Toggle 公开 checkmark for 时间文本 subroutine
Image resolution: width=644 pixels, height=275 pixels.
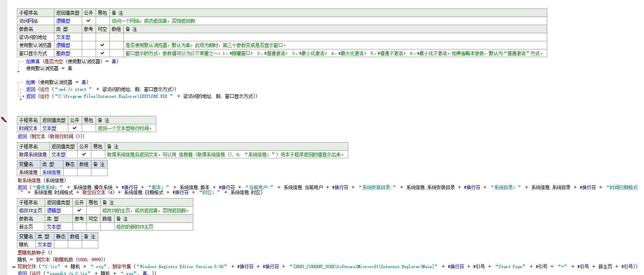(75, 128)
